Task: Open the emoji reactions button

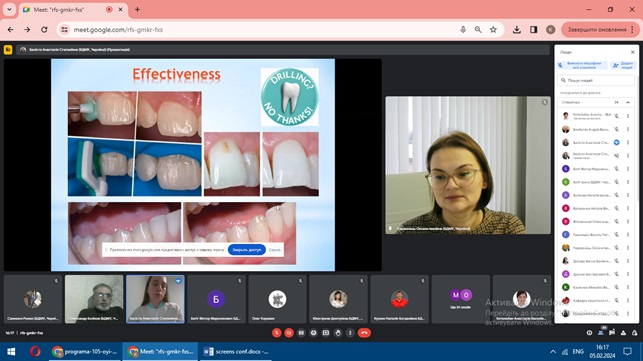Action: 313,333
